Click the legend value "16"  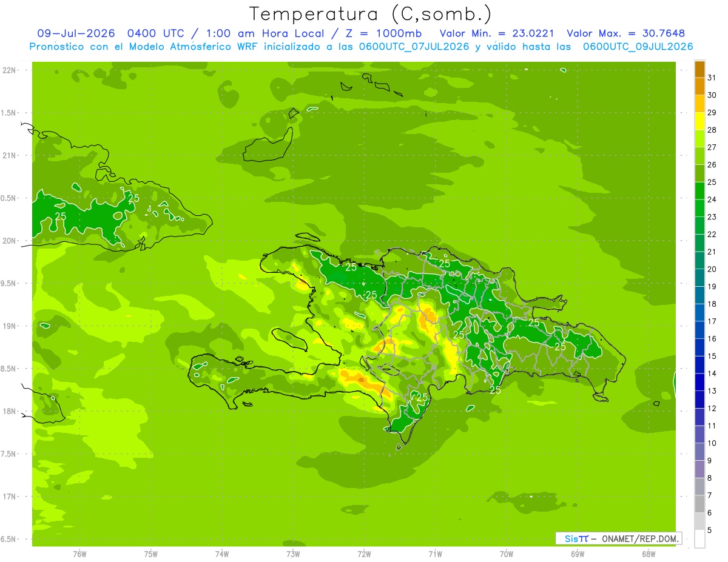tap(712, 339)
